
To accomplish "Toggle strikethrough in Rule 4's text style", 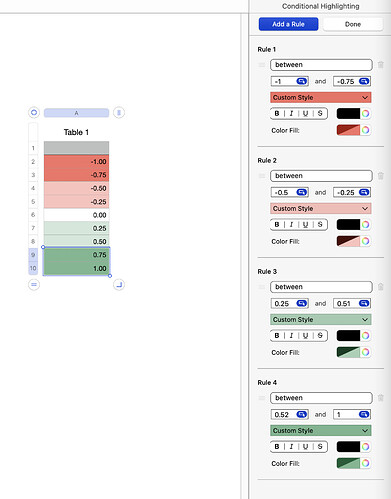I will click(320, 446).
